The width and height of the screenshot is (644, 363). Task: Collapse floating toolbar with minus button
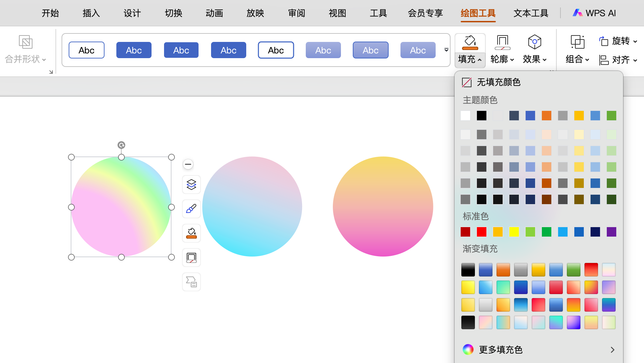tap(188, 164)
